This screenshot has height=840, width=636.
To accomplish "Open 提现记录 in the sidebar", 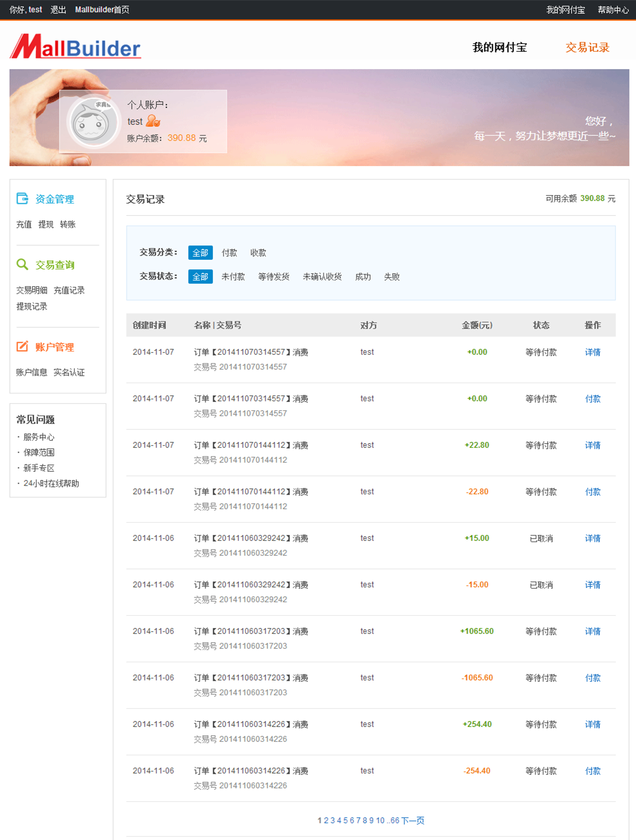I will click(x=32, y=306).
